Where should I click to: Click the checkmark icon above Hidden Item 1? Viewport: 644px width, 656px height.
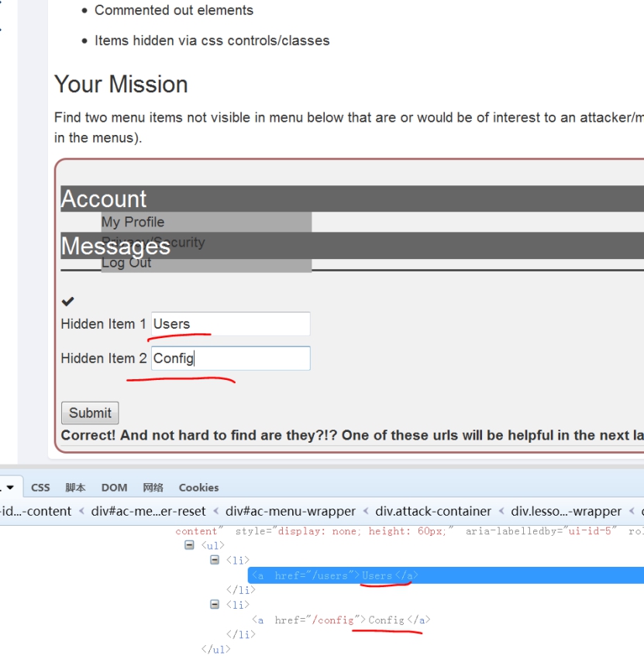click(67, 301)
